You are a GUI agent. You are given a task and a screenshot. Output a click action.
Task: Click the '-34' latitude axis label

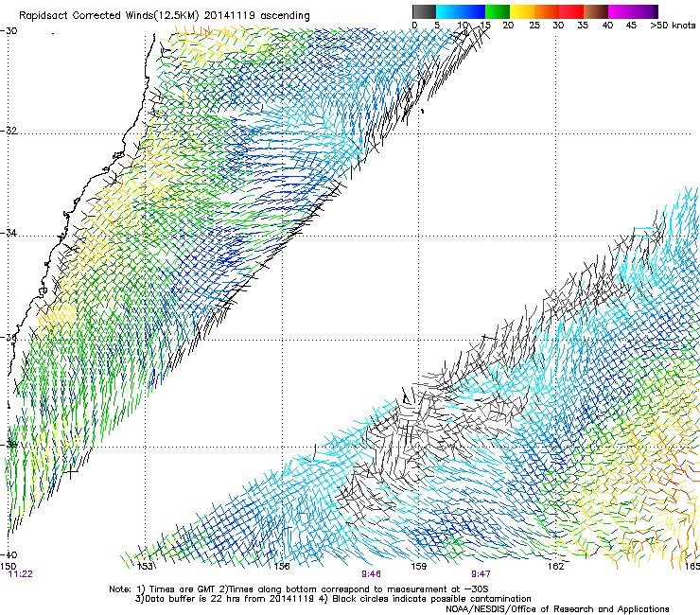click(9, 233)
